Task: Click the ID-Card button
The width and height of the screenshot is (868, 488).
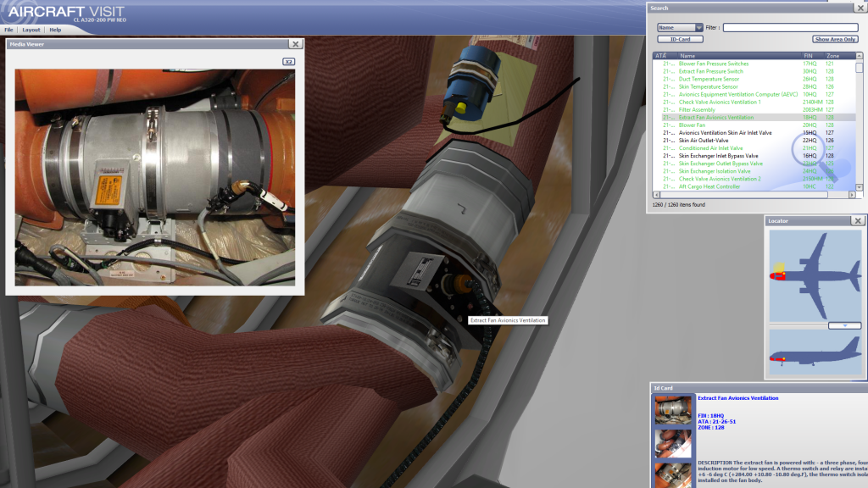Action: tap(680, 39)
